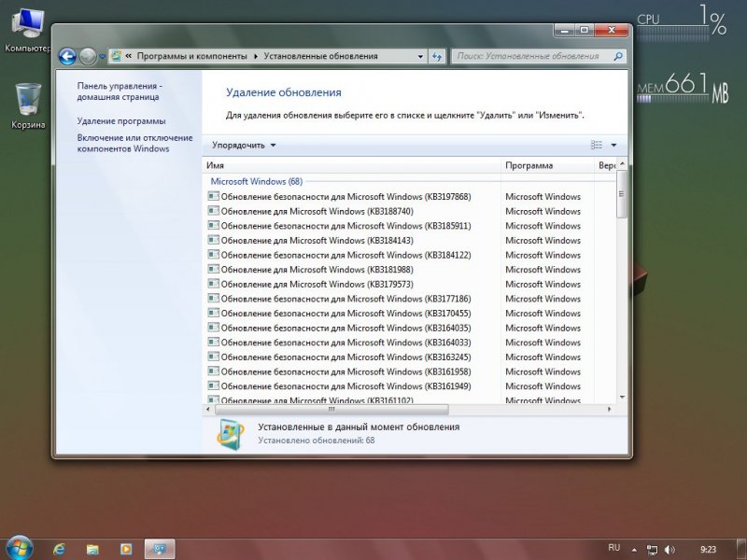
Task: Select the icon of update KB3179573
Action: click(x=214, y=284)
